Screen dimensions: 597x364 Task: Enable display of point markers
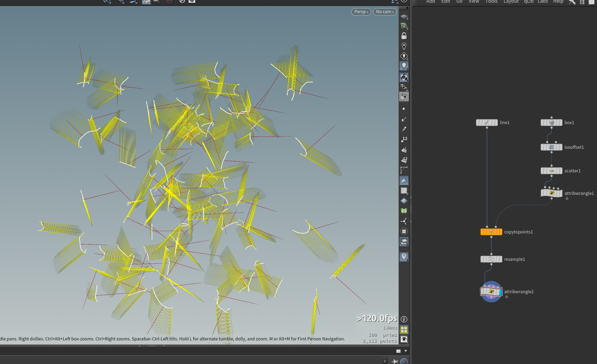(404, 109)
